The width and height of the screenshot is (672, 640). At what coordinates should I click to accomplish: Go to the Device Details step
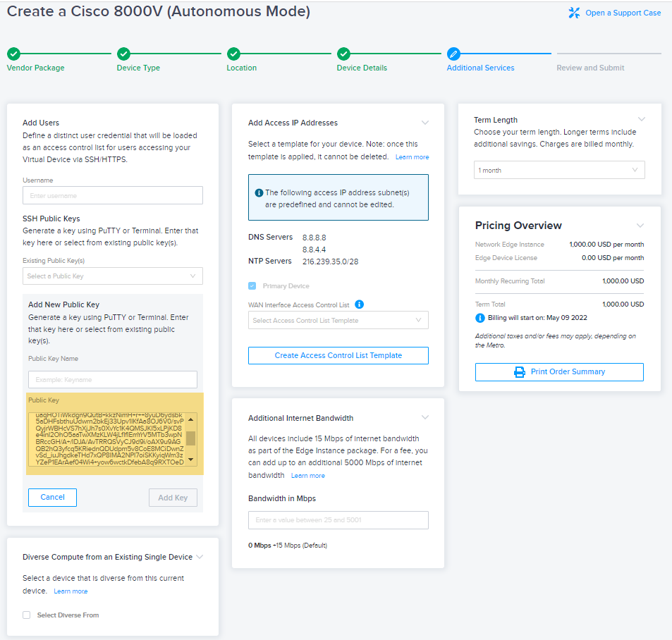point(362,68)
